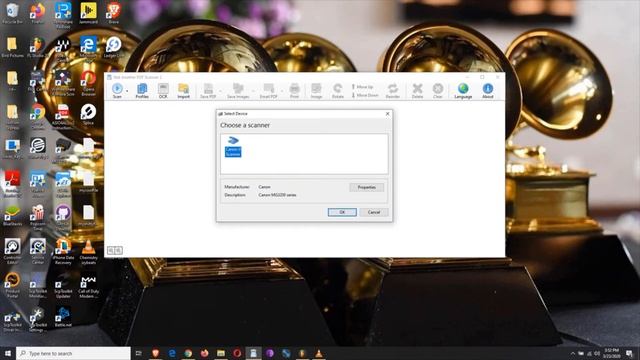Click the Email PDF toolbar icon
640x360 pixels.
(x=269, y=91)
